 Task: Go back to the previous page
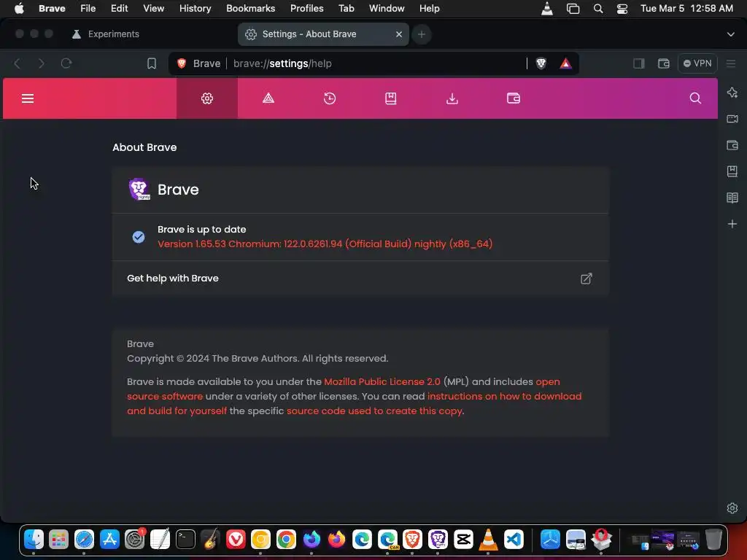coord(18,63)
